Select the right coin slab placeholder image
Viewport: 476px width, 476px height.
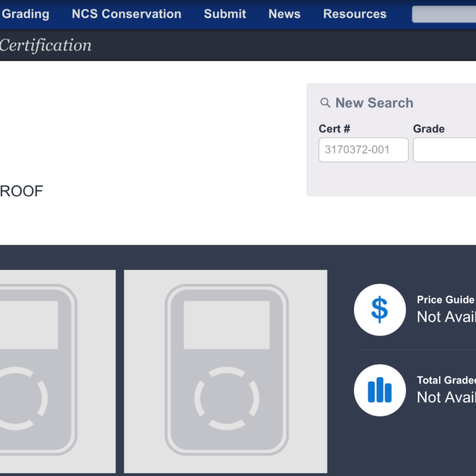[x=226, y=371]
